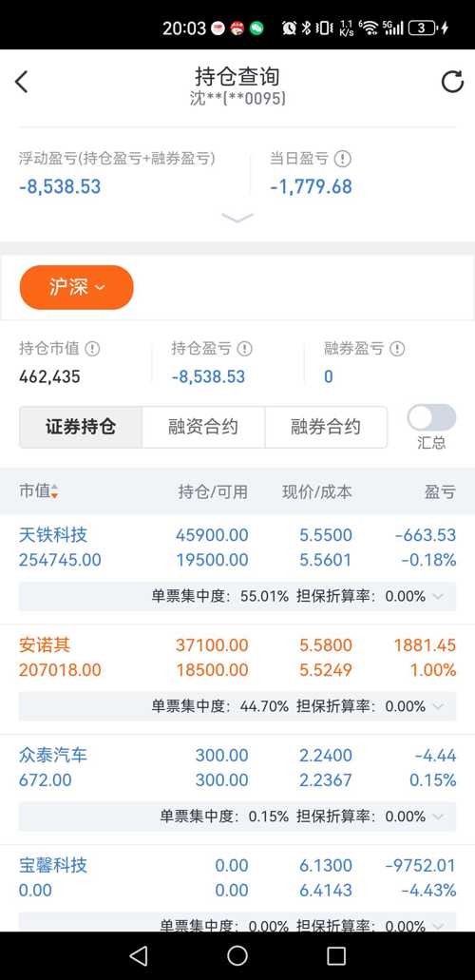Tap info icon beside 持仓市值

coord(92,349)
